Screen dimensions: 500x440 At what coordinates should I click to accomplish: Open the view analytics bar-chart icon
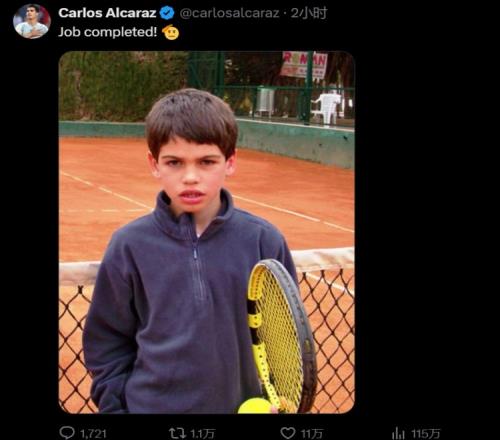point(398,433)
